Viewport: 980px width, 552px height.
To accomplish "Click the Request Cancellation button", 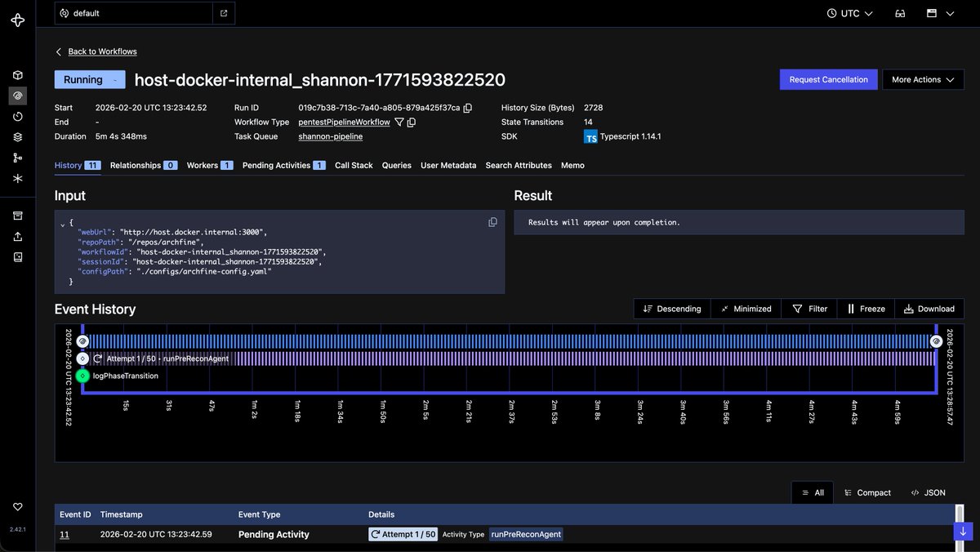I will tap(829, 79).
